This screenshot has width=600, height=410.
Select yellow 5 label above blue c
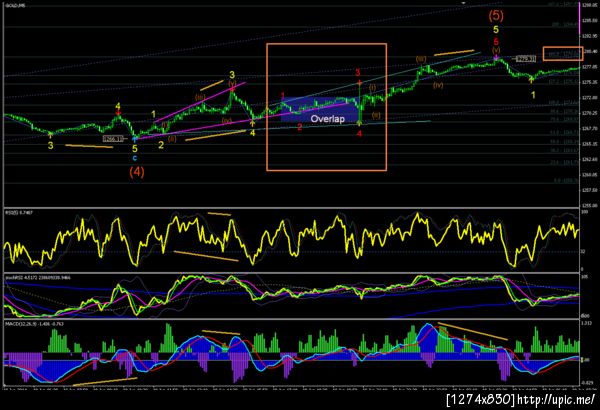135,149
